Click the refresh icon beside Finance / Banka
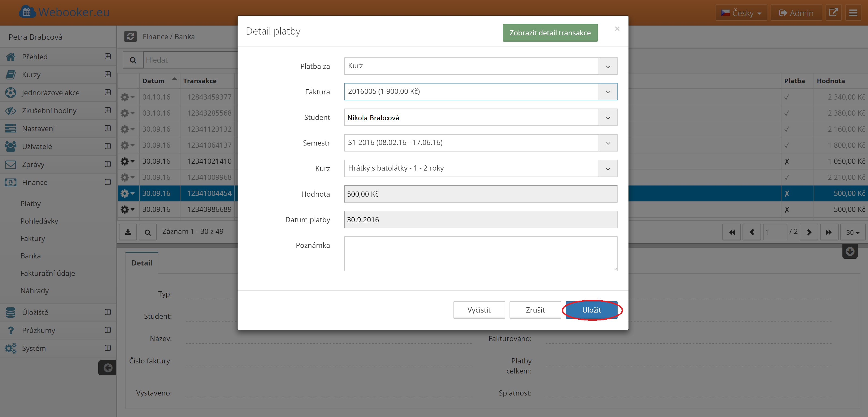 [x=130, y=36]
